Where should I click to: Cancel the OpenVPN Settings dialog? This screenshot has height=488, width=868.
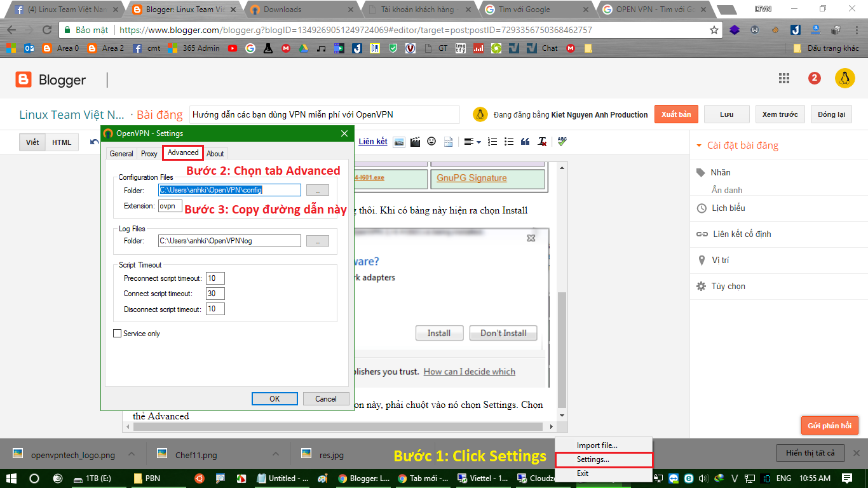pos(326,399)
